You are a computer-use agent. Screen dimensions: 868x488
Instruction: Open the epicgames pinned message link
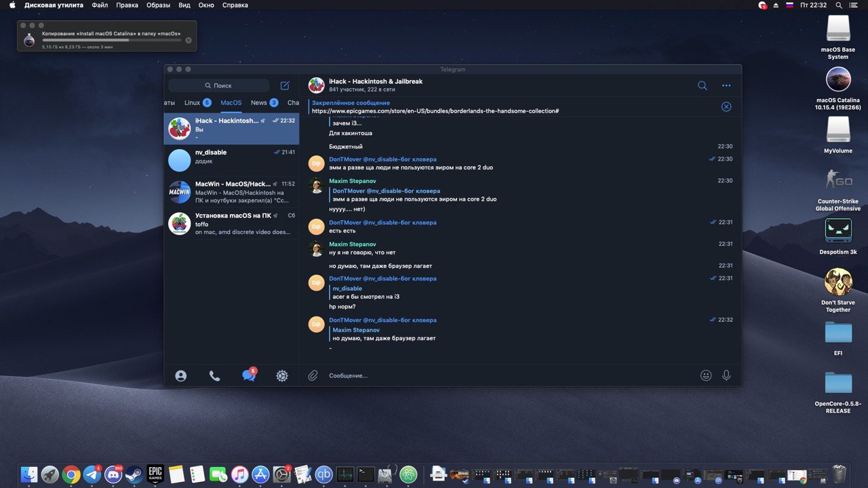click(435, 110)
